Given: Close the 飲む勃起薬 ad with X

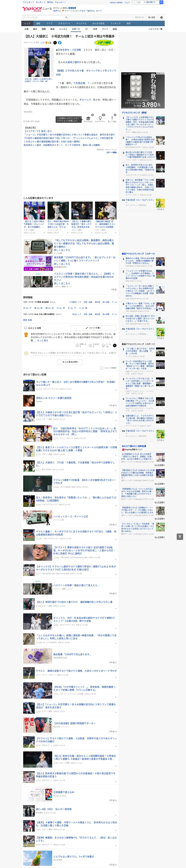Looking at the screenshot, I should tap(163, 73).
